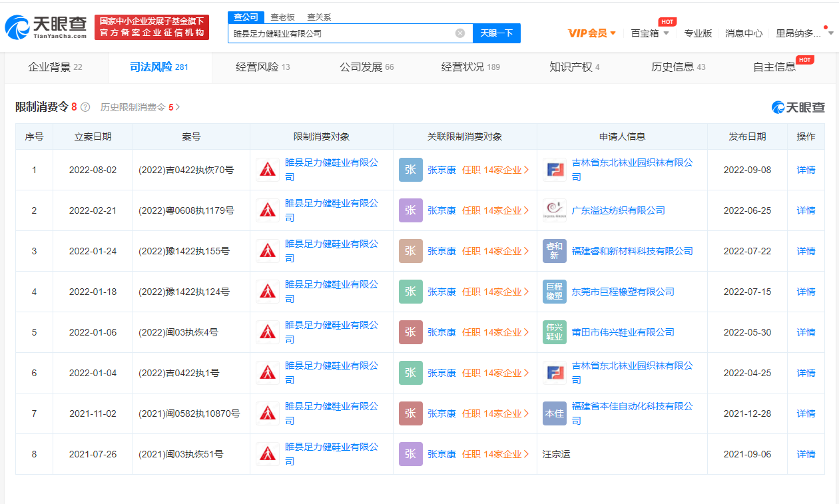
Task: Click the 张 avatar in row 4
Action: pos(410,292)
